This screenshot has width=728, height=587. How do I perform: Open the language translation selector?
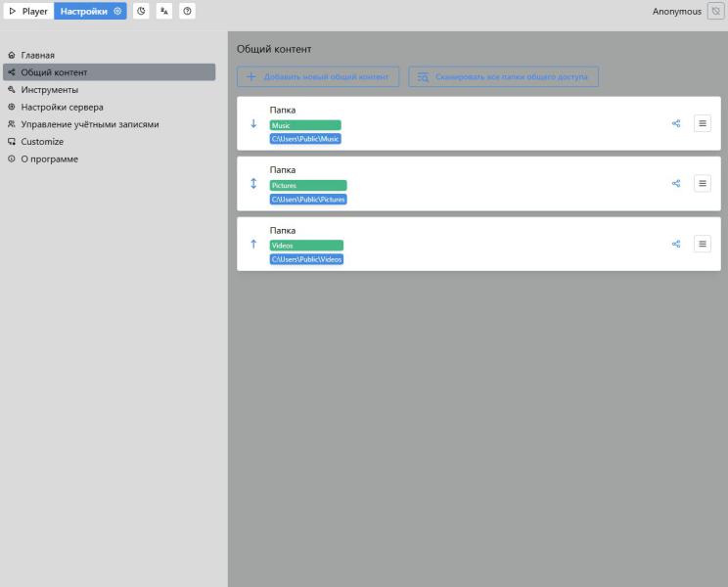tap(164, 12)
